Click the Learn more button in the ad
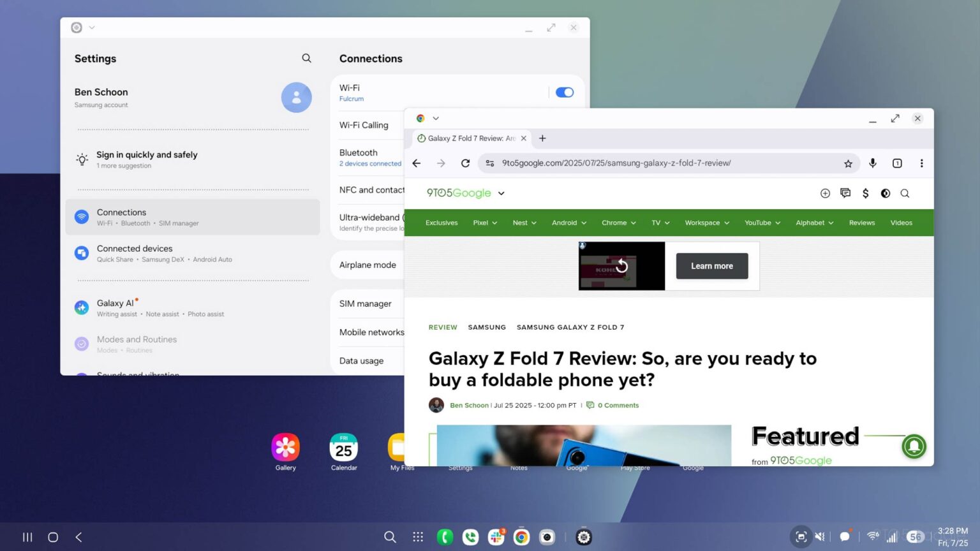Viewport: 980px width, 551px height. click(711, 266)
